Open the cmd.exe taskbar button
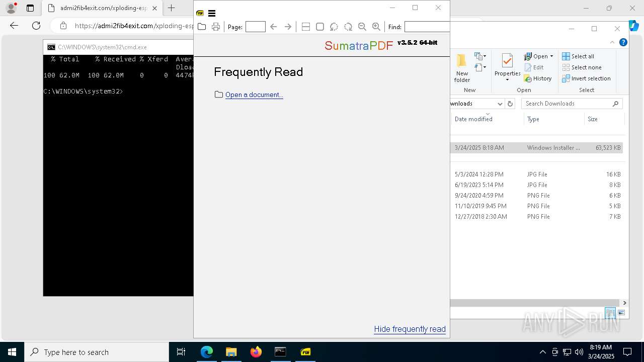 tap(280, 352)
